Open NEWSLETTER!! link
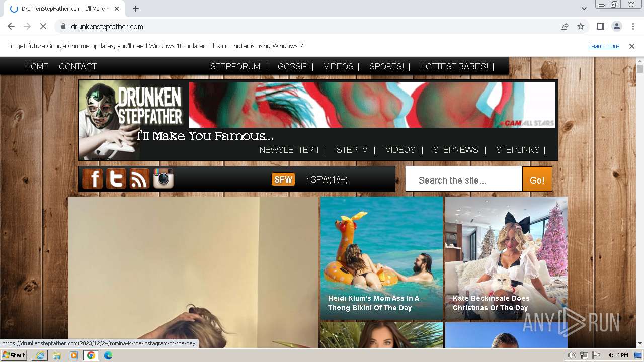This screenshot has width=644, height=362. (x=289, y=150)
